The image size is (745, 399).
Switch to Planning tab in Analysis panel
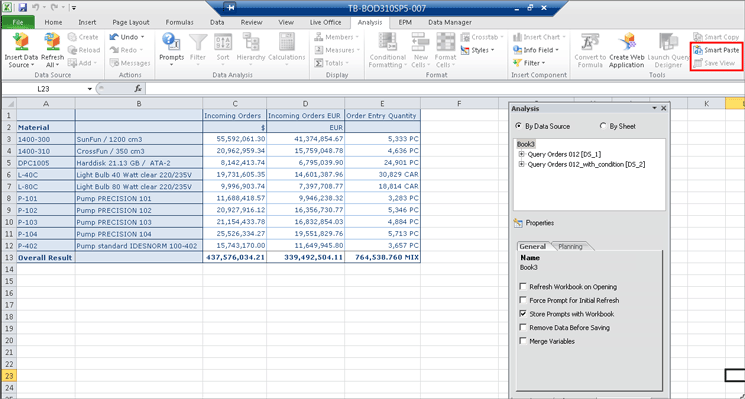(x=569, y=247)
